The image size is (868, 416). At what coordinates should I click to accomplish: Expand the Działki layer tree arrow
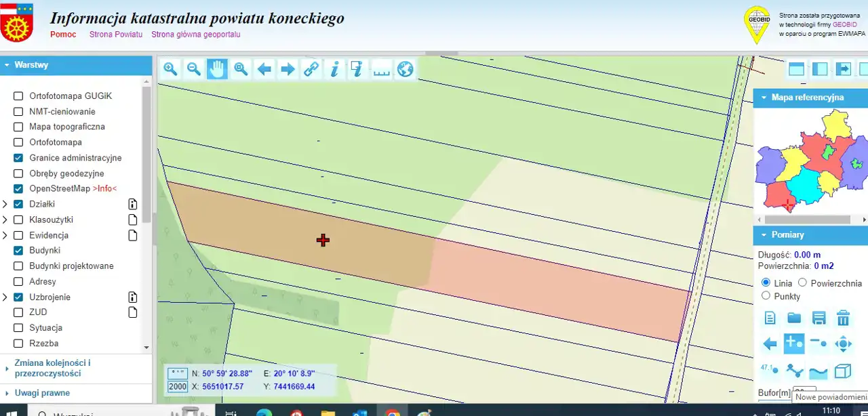[5, 204]
